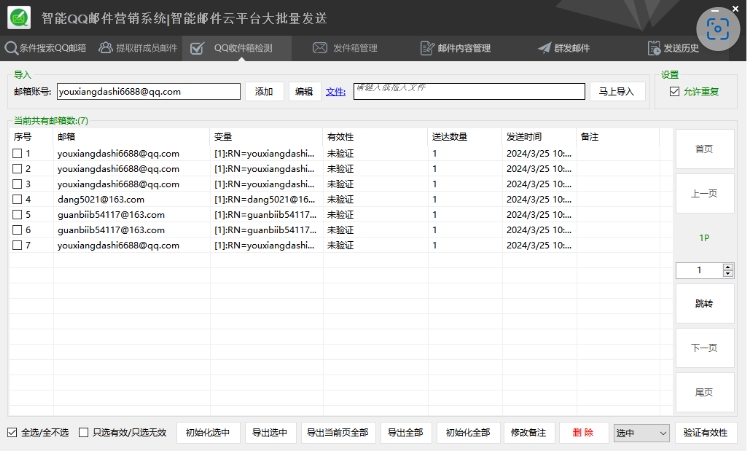747x455 pixels.
Task: Check the checkbox for row 7
Action: tap(17, 245)
